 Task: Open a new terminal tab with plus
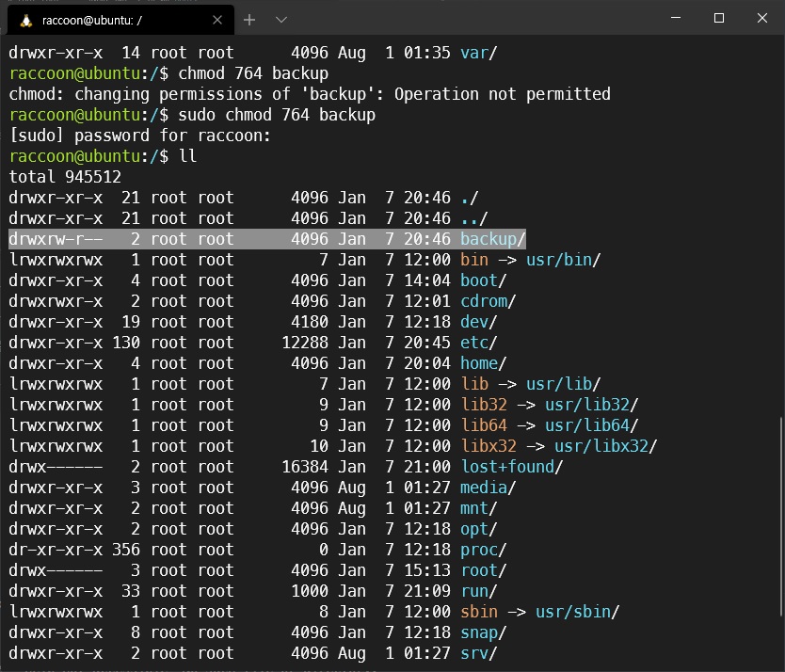pyautogui.click(x=249, y=20)
